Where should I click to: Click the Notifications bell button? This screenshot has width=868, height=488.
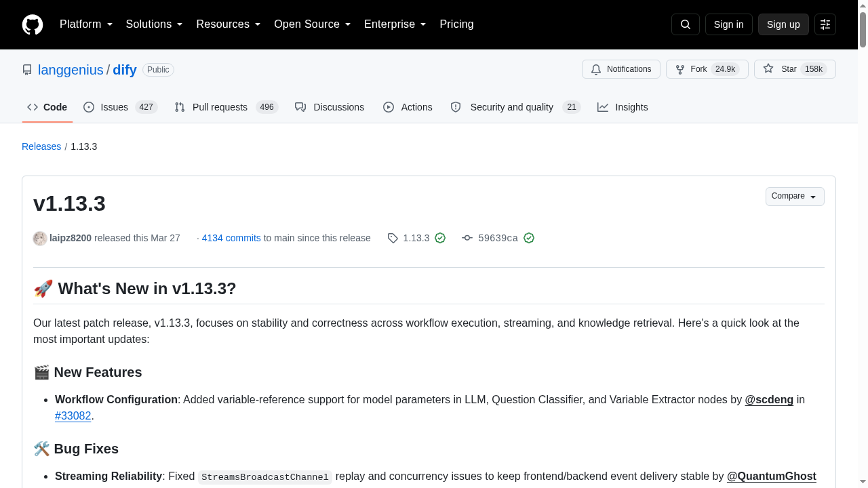pyautogui.click(x=621, y=69)
